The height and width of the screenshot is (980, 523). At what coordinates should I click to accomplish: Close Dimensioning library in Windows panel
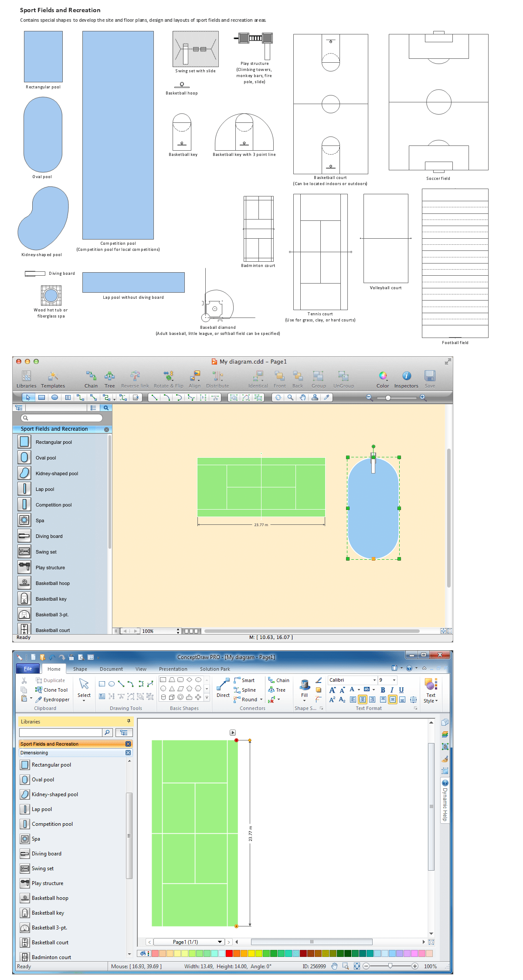pyautogui.click(x=128, y=753)
